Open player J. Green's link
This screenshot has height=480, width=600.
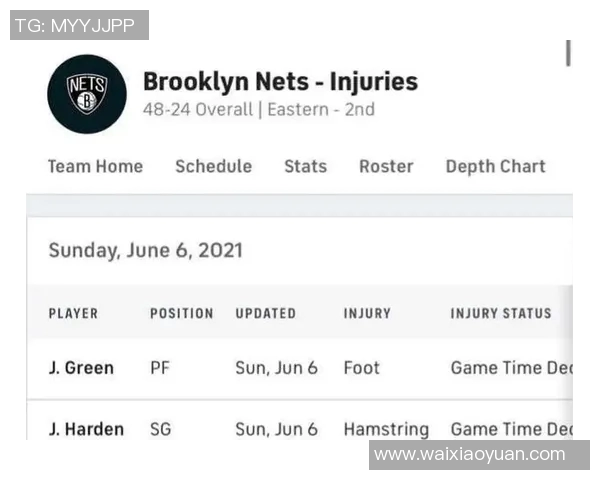click(81, 367)
